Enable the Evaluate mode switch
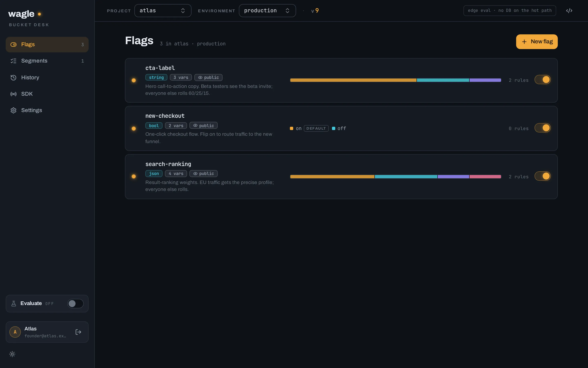The image size is (588, 368). [x=76, y=304]
